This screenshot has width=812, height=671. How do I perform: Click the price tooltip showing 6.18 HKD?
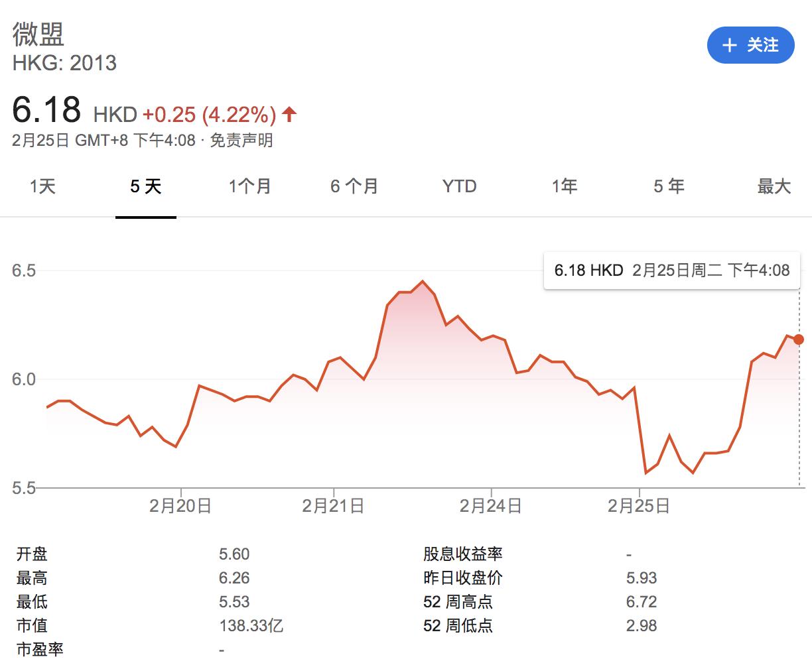tap(671, 270)
